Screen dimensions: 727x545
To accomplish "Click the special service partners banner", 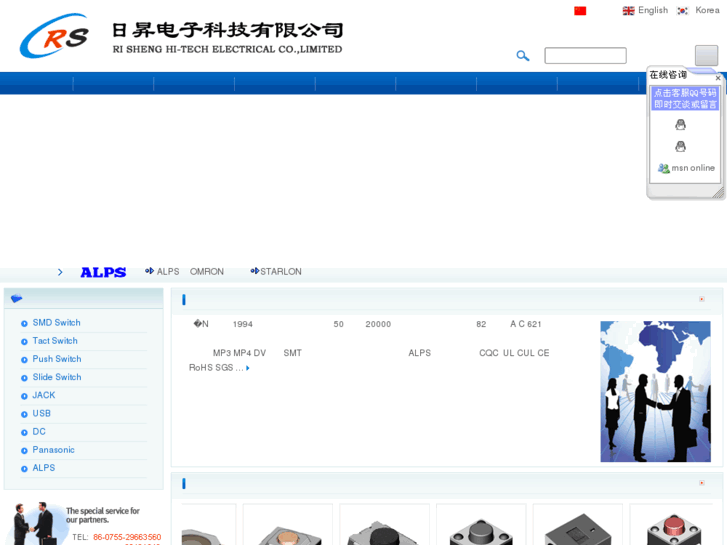I will (83, 522).
